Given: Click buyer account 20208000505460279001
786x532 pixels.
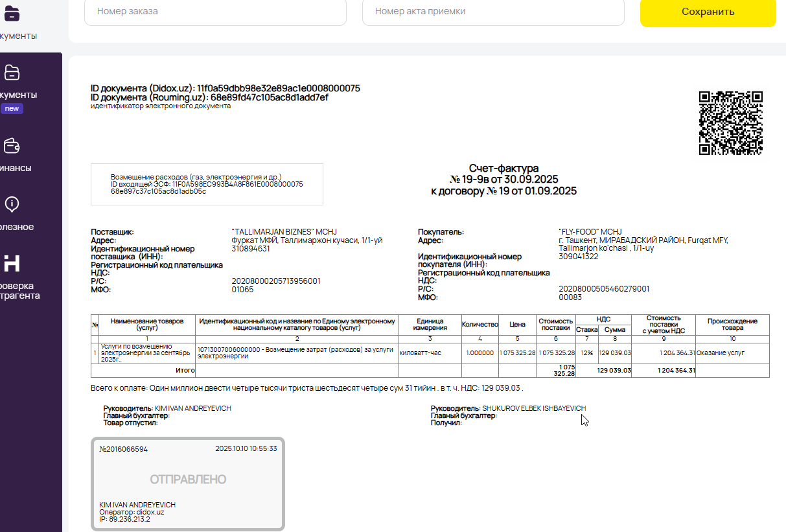Looking at the screenshot, I should (x=604, y=289).
